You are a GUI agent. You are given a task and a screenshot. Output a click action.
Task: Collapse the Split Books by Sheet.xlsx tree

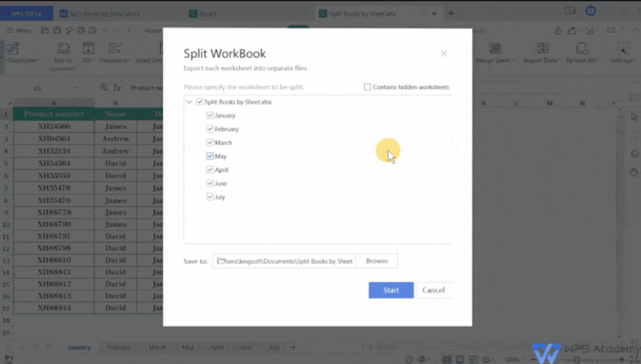click(189, 102)
